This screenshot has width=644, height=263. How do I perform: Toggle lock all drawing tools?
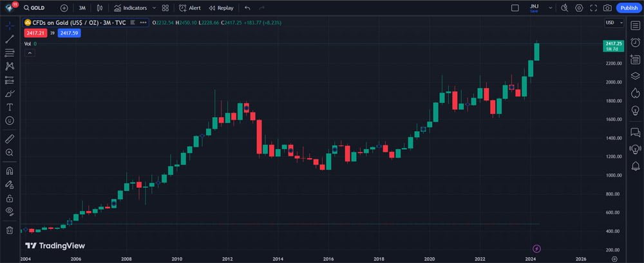tap(10, 199)
